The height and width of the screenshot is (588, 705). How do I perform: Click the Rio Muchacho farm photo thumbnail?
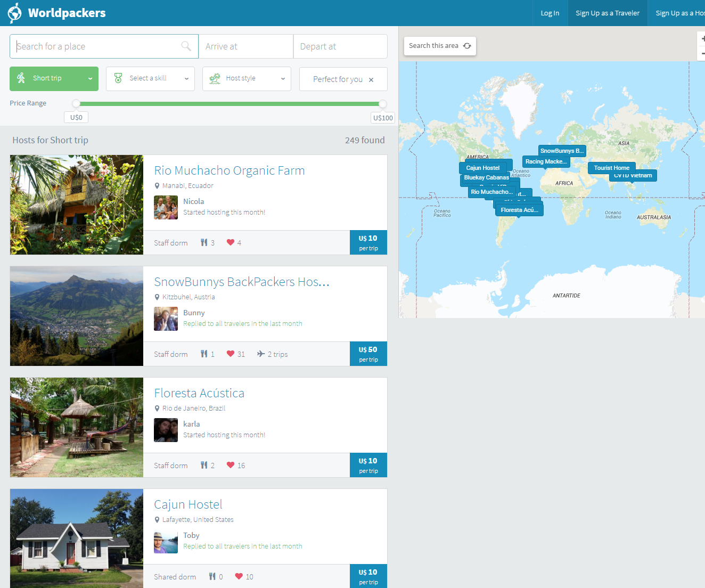click(x=77, y=205)
